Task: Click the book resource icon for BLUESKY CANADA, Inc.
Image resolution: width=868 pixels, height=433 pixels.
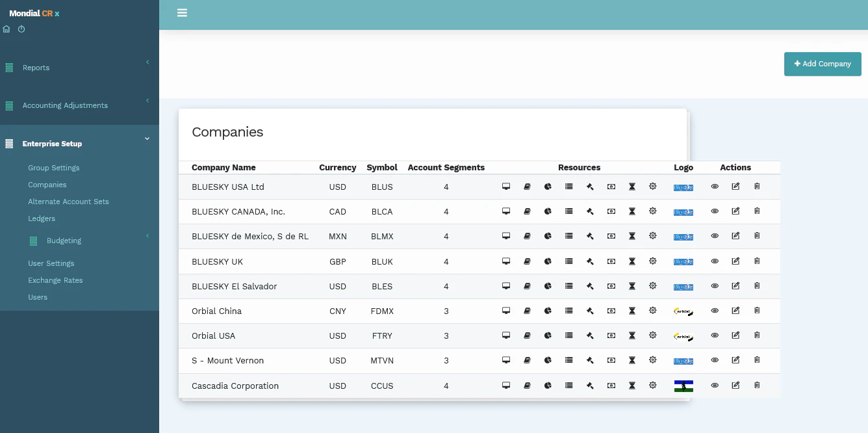Action: click(x=527, y=211)
